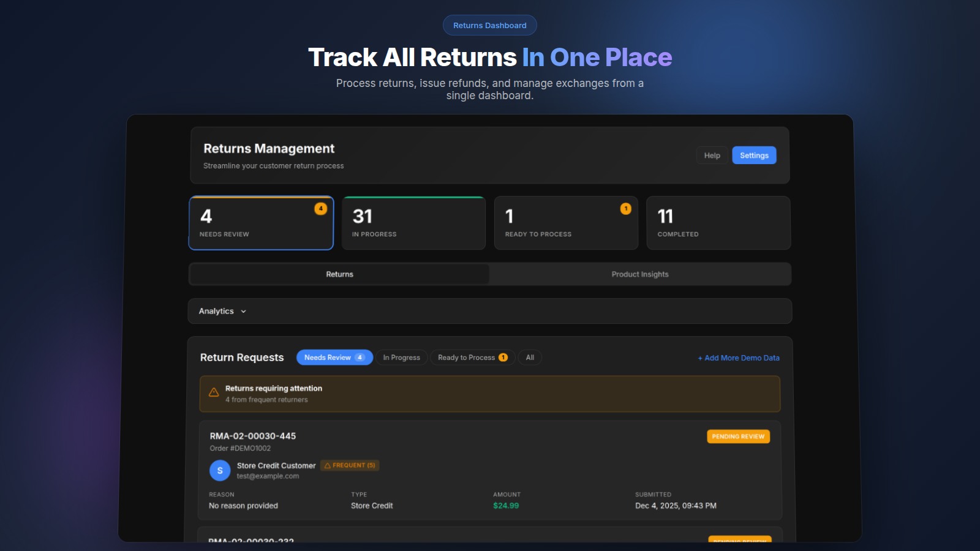Screen dimensions: 980x551
Task: Click the orange badge on Needs Review card
Action: pos(320,209)
